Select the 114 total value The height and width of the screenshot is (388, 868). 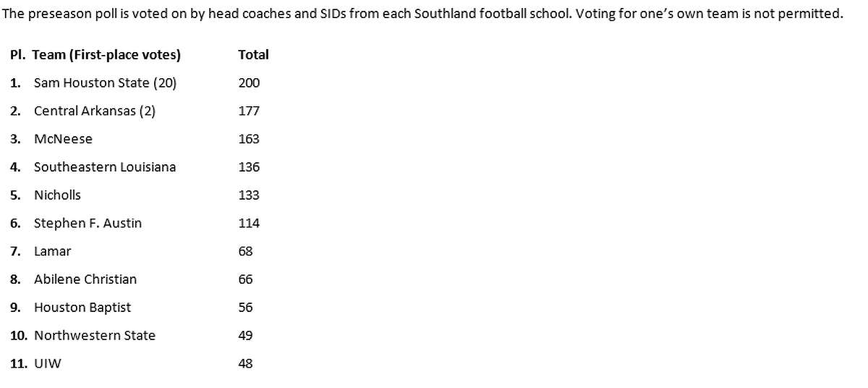pyautogui.click(x=249, y=224)
